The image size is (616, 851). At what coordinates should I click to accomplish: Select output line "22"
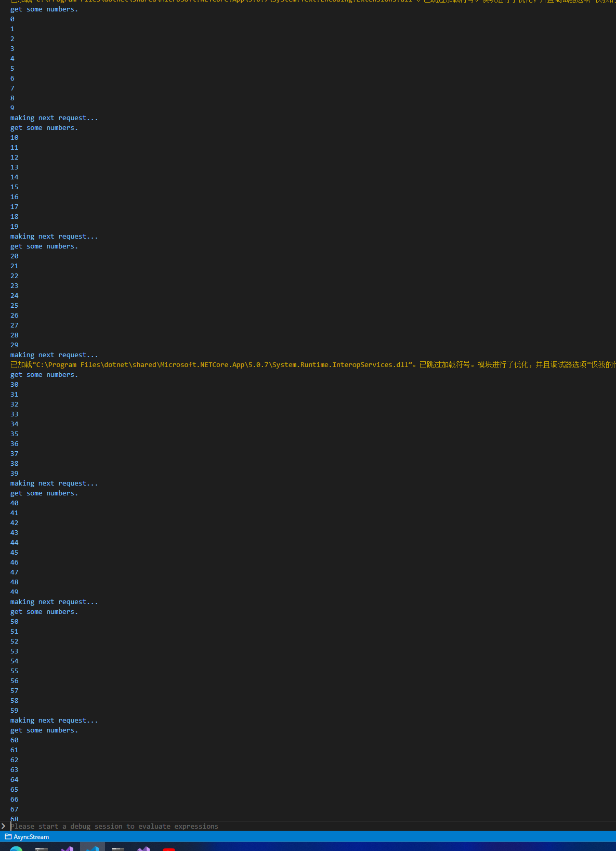15,276
